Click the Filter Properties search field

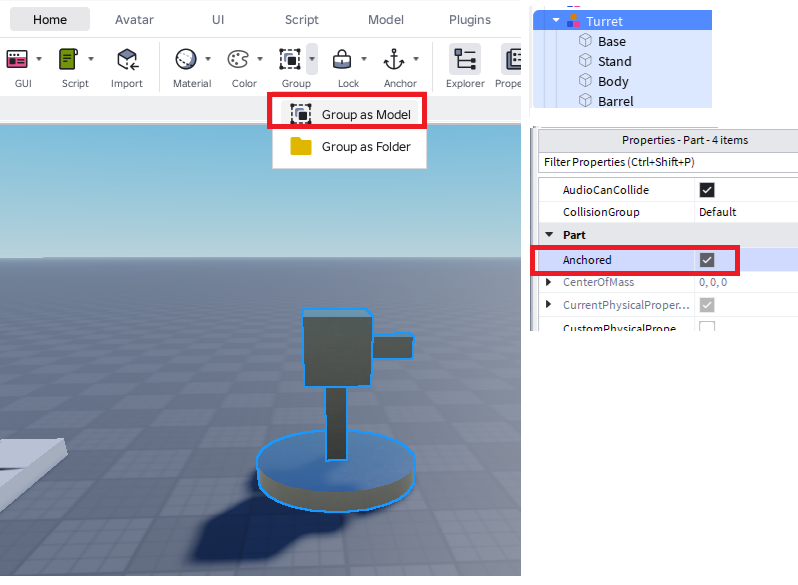(x=665, y=162)
